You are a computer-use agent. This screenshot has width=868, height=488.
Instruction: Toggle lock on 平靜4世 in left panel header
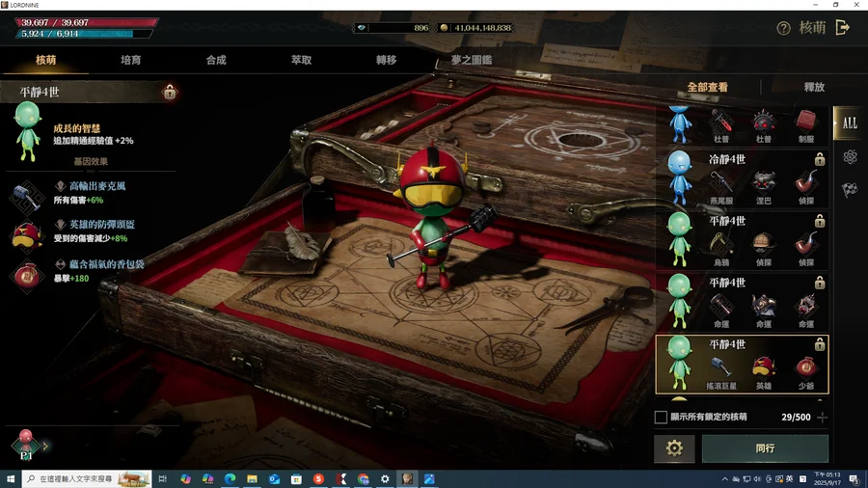point(170,93)
